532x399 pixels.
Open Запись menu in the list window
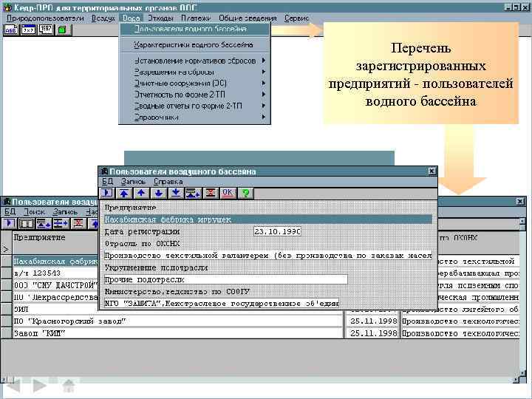(x=65, y=212)
